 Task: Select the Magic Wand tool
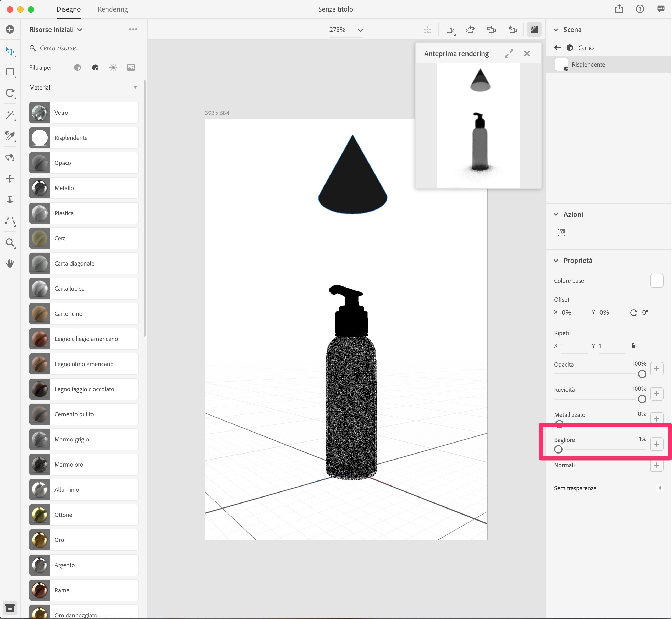point(10,115)
